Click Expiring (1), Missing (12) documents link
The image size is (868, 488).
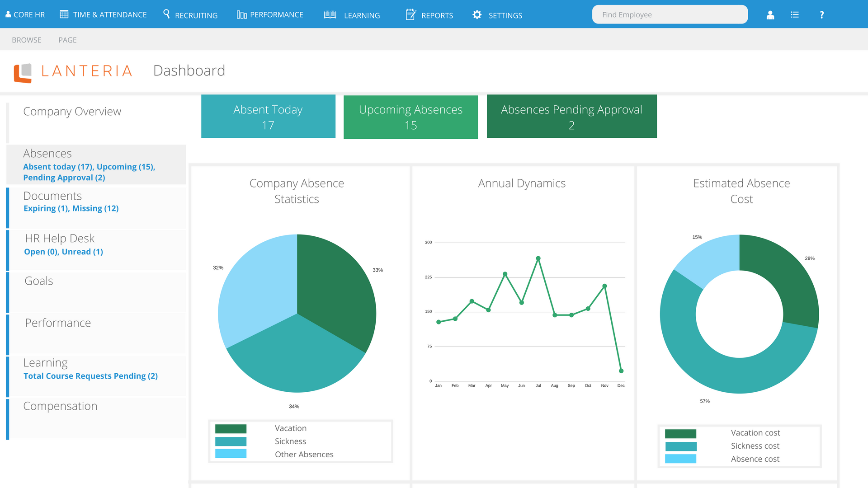(x=71, y=208)
